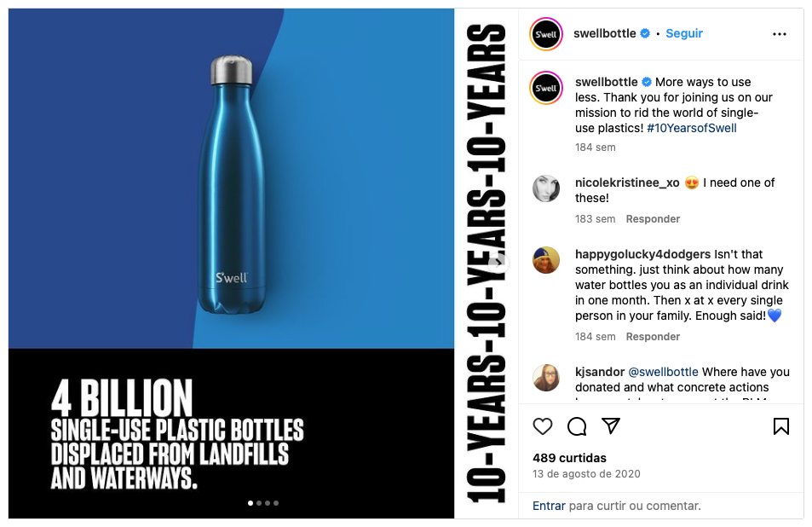Viewport: 812px width, 527px height.
Task: Reply to nicolekristinee_xo via 'Responder'
Action: [x=653, y=218]
